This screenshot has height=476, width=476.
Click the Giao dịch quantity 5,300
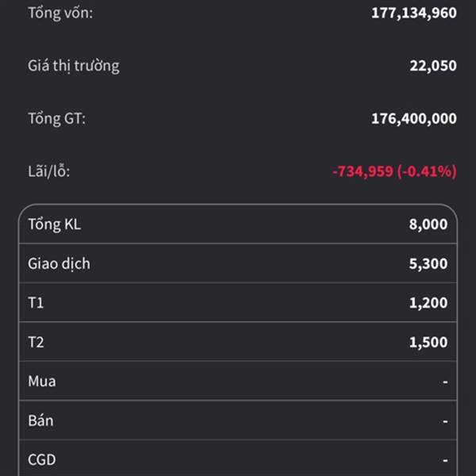pyautogui.click(x=428, y=263)
